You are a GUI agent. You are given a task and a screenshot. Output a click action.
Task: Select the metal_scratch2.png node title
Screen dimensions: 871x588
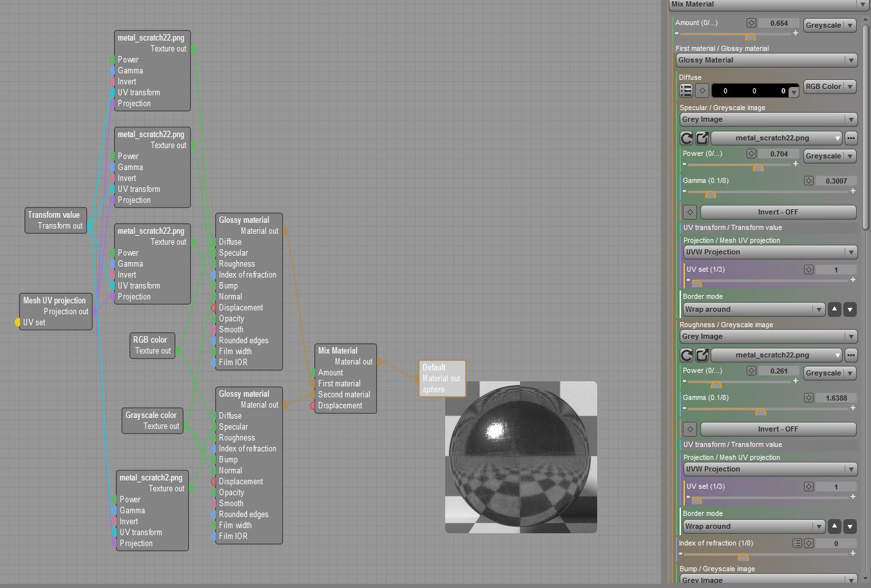(151, 477)
